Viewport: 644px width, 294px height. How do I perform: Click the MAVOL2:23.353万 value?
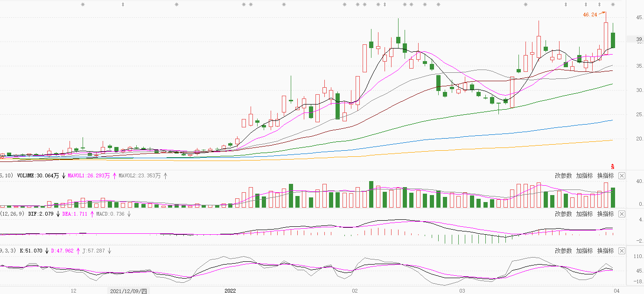click(140, 176)
